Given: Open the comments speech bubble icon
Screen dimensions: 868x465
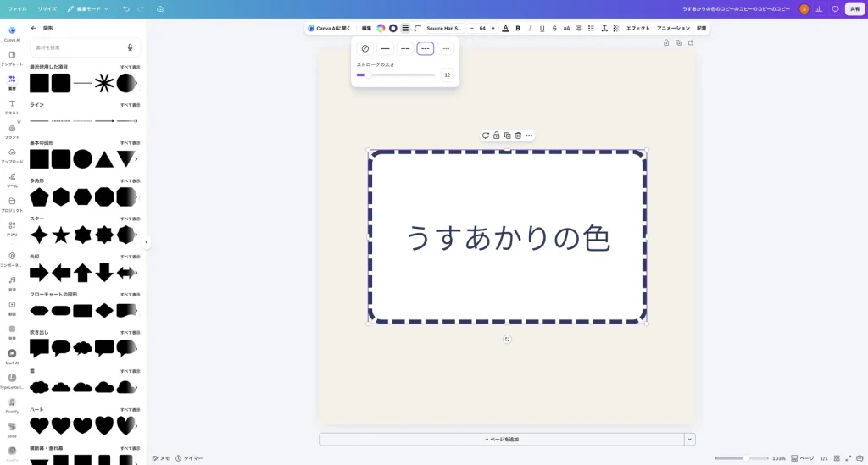Looking at the screenshot, I should (835, 8).
